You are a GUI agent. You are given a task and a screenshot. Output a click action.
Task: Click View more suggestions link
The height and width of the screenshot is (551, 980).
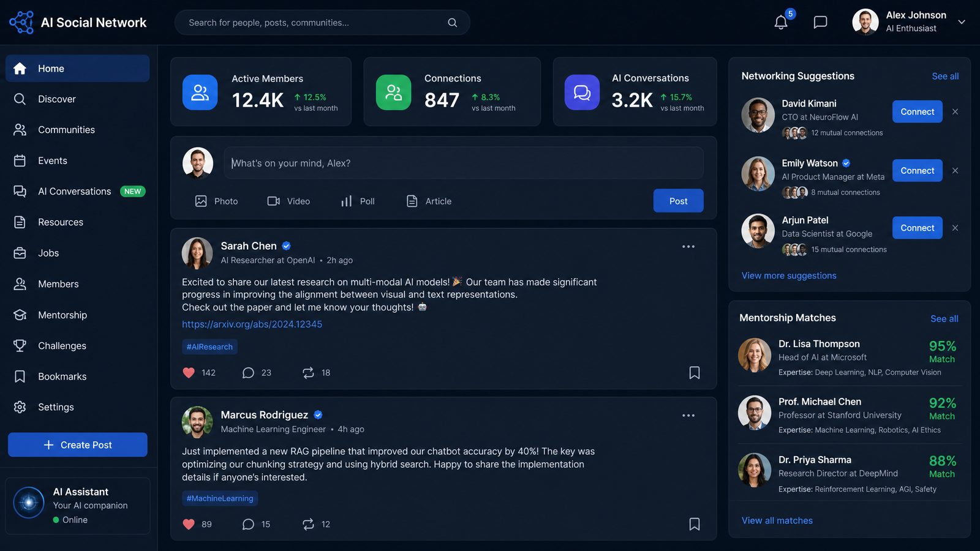[x=789, y=275]
